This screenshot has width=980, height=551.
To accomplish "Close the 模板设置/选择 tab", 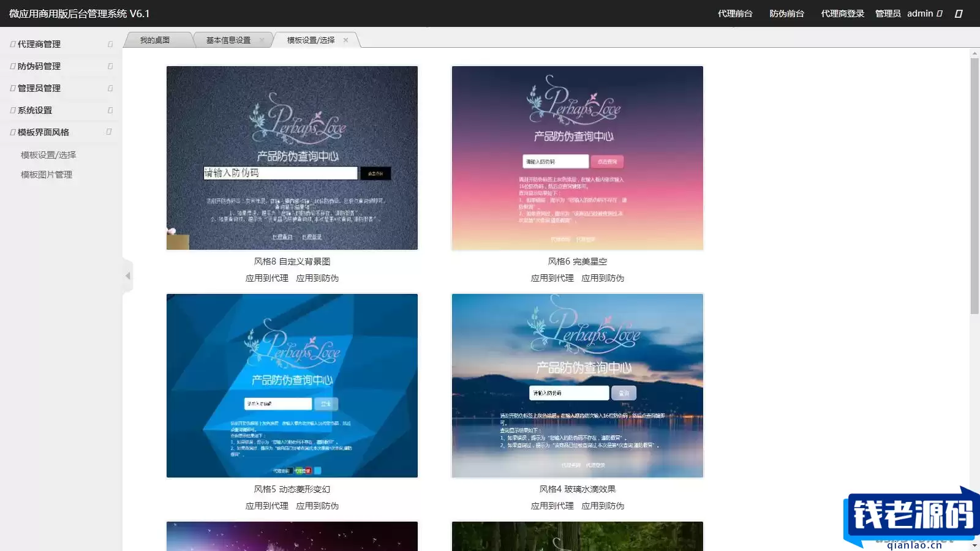I will [x=345, y=40].
